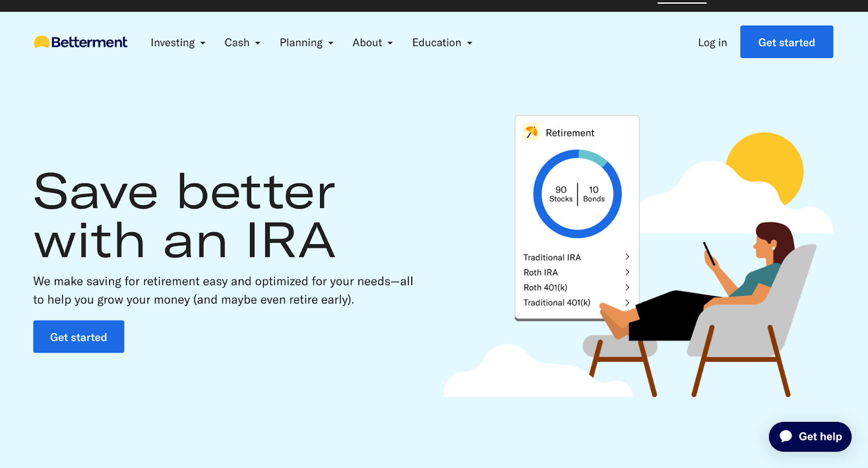The height and width of the screenshot is (468, 868).
Task: Open the Cash dropdown menu
Action: 242,43
